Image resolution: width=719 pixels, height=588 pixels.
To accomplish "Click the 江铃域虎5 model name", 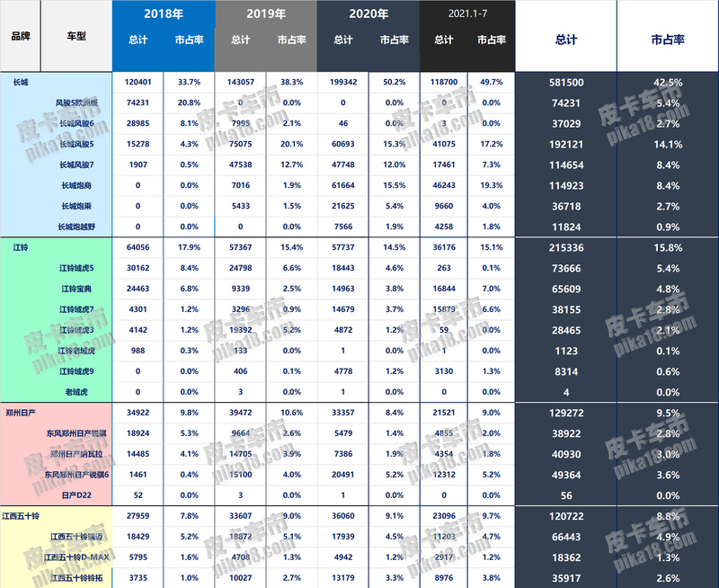I will (x=76, y=268).
